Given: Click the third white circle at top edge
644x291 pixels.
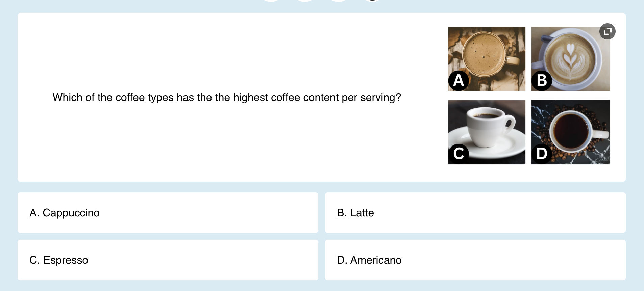Looking at the screenshot, I should click(338, 1).
